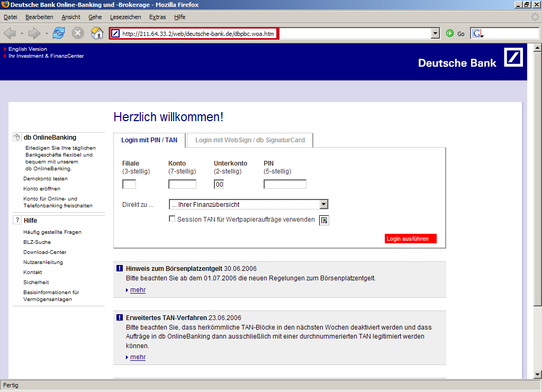Reload the page with the refresh icon

point(59,33)
